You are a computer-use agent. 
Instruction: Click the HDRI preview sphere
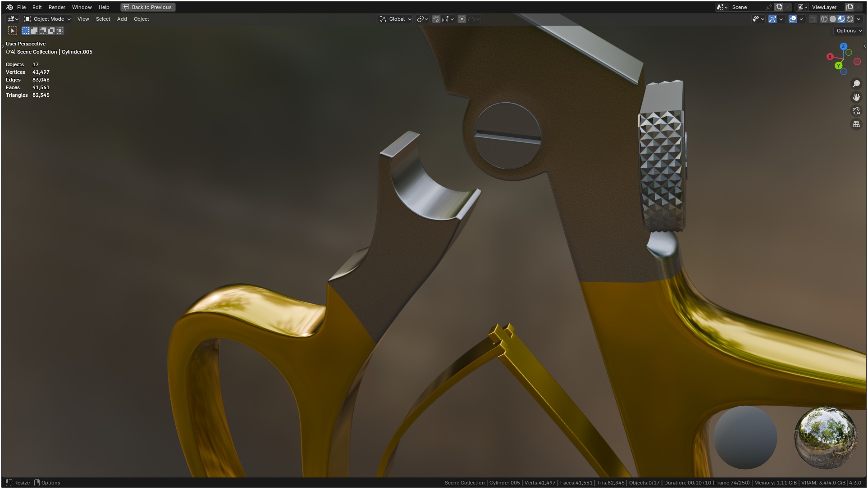pos(826,437)
